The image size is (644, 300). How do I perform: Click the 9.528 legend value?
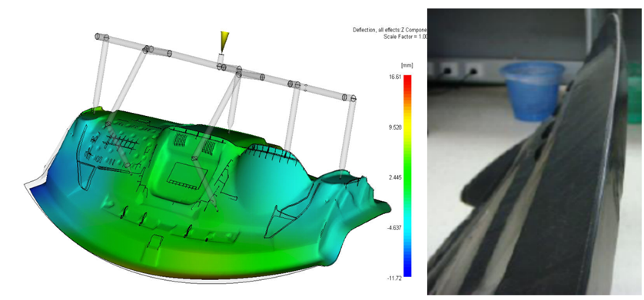pyautogui.click(x=396, y=127)
